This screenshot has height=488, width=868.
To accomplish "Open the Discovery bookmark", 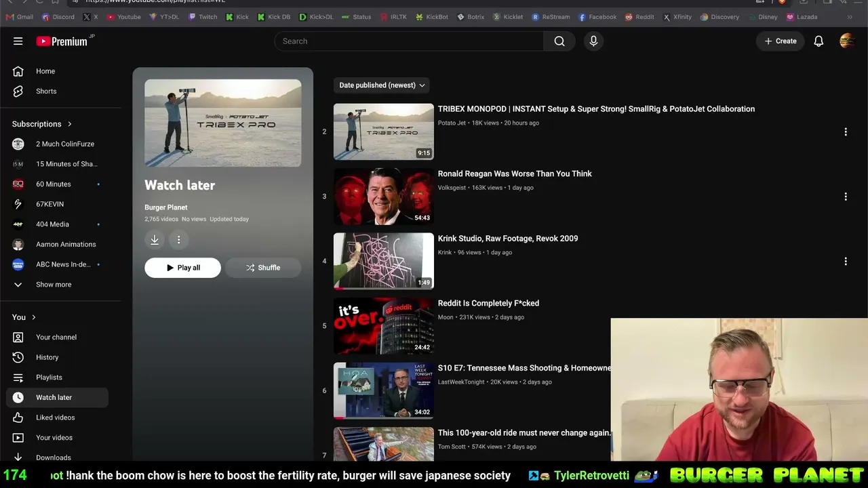I will click(x=719, y=17).
